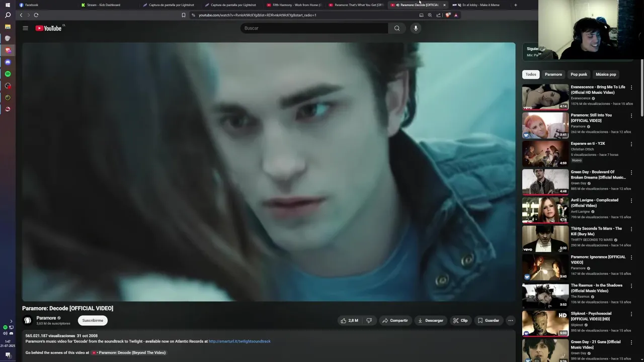
Task: Open the Paramore channel avatar
Action: pyautogui.click(x=28, y=320)
